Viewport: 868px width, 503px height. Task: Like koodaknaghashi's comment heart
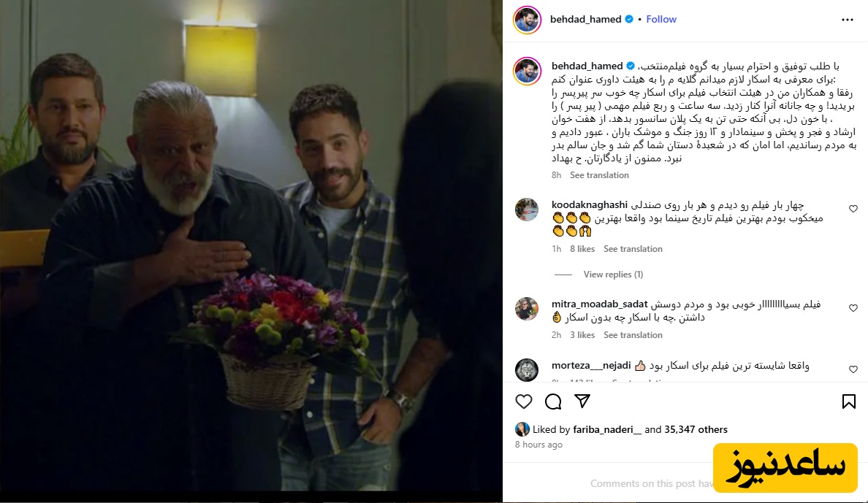click(853, 209)
